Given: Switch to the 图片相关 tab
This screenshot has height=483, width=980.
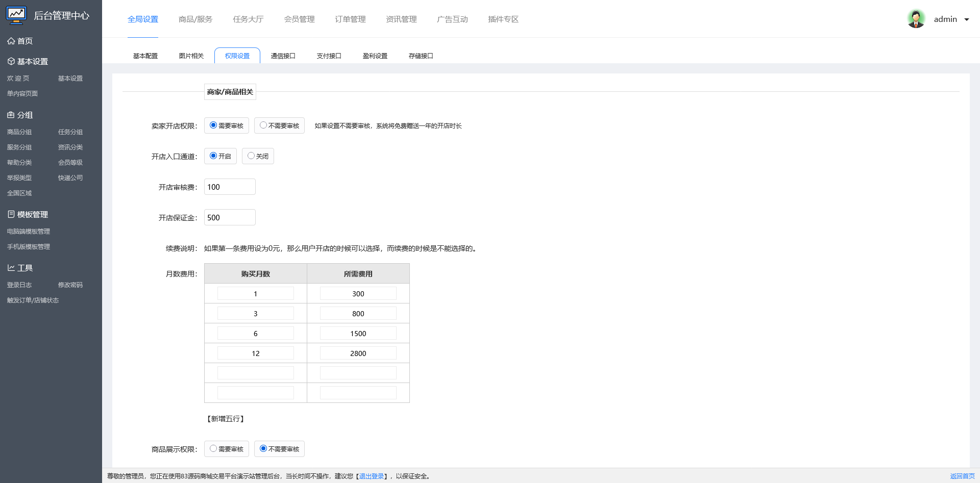Looking at the screenshot, I should click(191, 56).
